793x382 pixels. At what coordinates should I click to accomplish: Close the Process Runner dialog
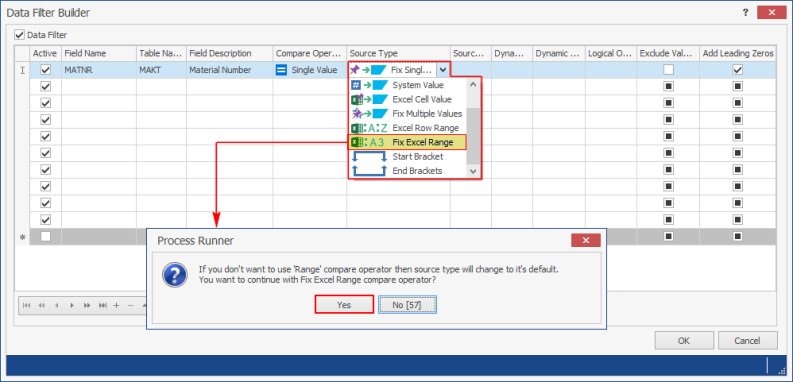(586, 240)
